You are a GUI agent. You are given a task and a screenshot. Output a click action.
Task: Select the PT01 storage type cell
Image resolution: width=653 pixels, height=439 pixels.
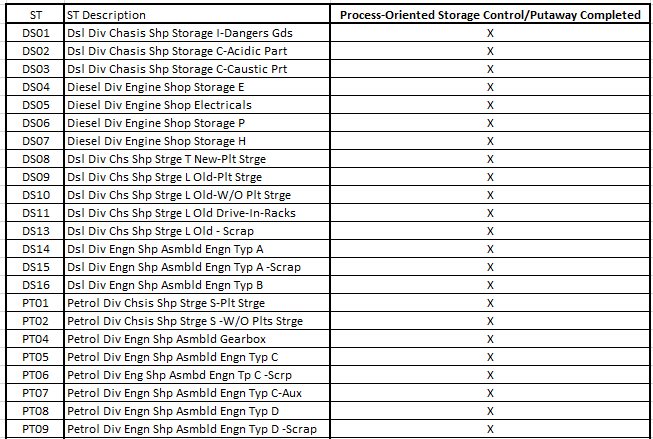(35, 303)
